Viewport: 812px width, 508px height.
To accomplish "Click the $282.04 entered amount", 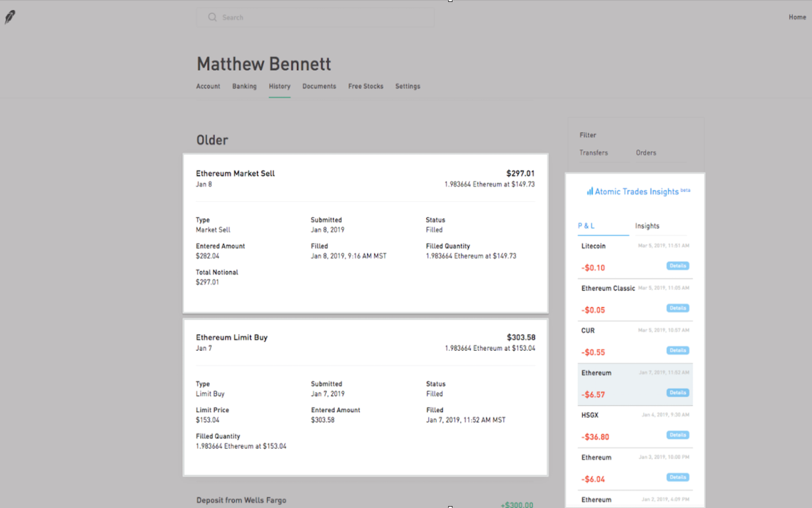I will click(x=207, y=256).
